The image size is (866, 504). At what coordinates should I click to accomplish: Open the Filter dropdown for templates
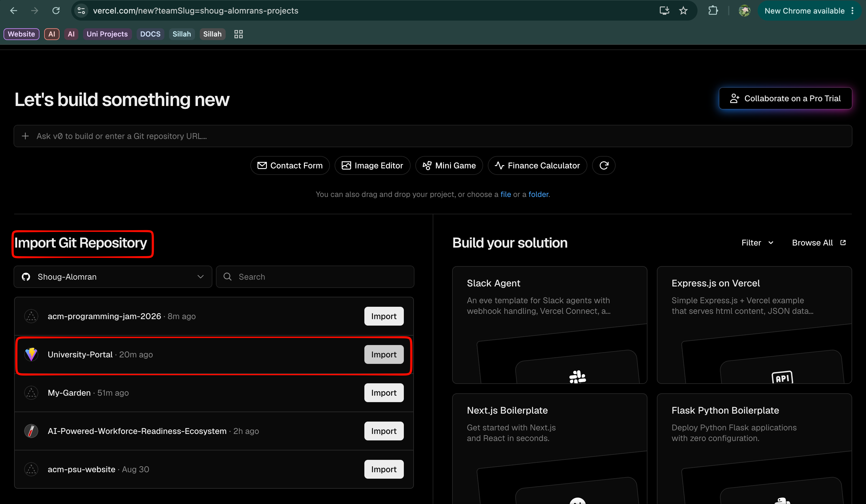[x=757, y=243]
